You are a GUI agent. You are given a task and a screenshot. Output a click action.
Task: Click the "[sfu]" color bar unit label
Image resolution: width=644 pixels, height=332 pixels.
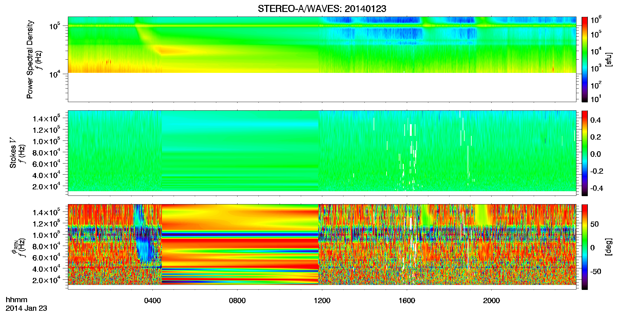[x=608, y=59]
